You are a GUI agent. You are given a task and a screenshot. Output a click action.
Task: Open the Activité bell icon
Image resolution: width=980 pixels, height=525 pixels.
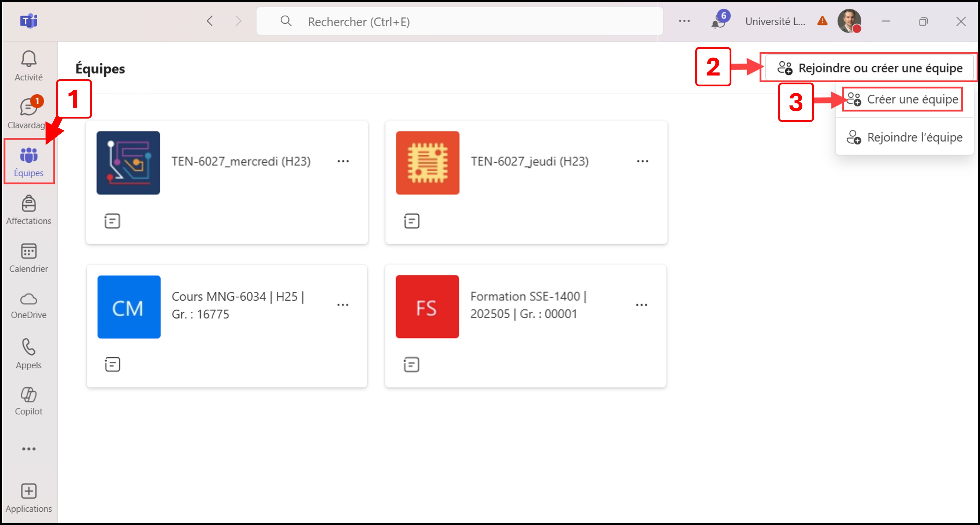point(28,65)
